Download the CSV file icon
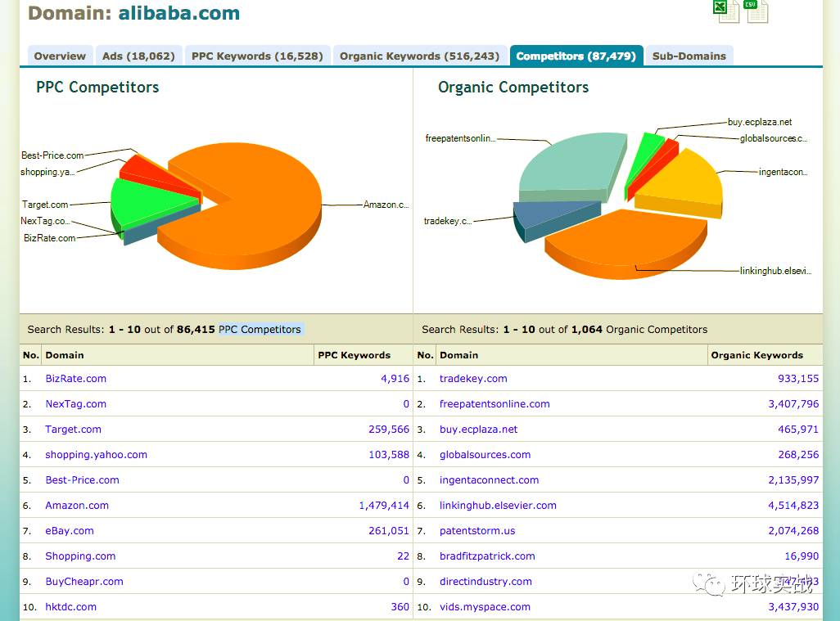 pyautogui.click(x=756, y=11)
